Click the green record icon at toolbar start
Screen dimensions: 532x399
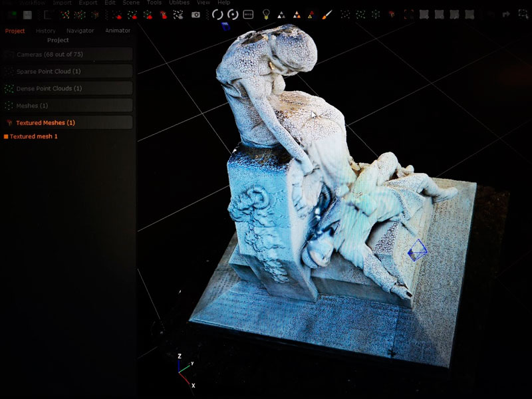(x=13, y=14)
